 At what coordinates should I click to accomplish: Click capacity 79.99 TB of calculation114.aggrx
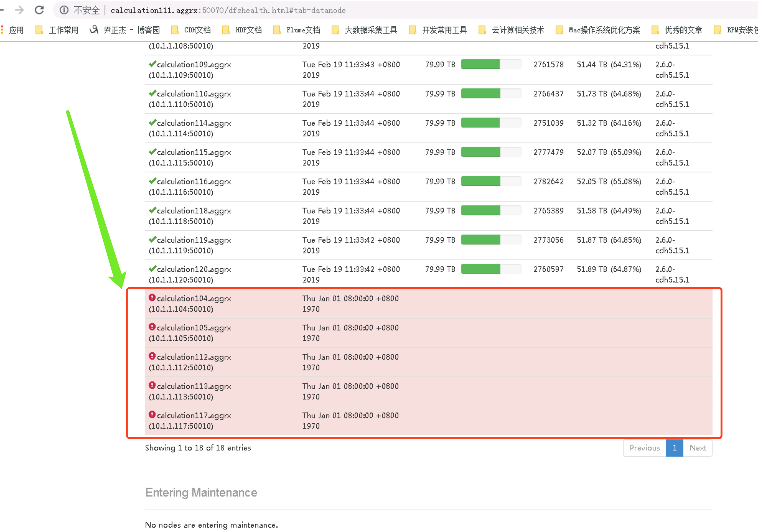click(440, 123)
